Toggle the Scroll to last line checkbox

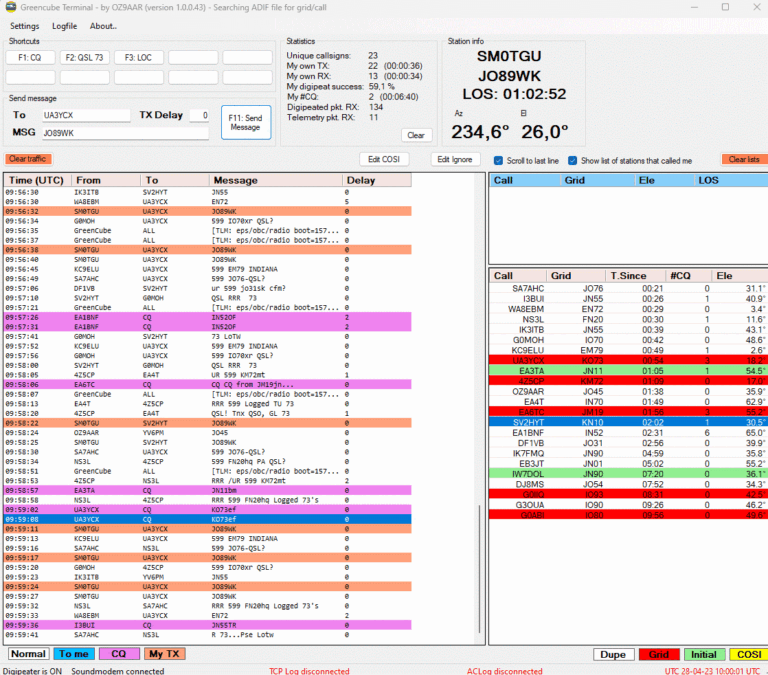499,160
